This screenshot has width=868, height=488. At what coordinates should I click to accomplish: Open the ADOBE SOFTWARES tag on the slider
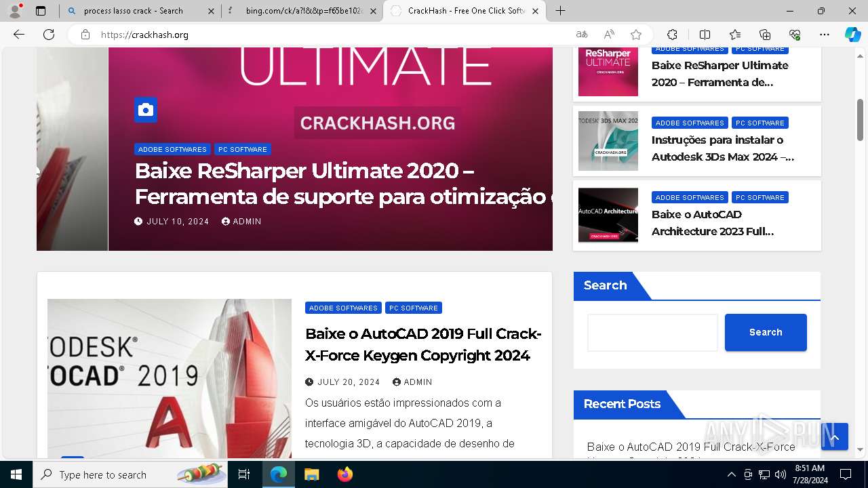172,149
